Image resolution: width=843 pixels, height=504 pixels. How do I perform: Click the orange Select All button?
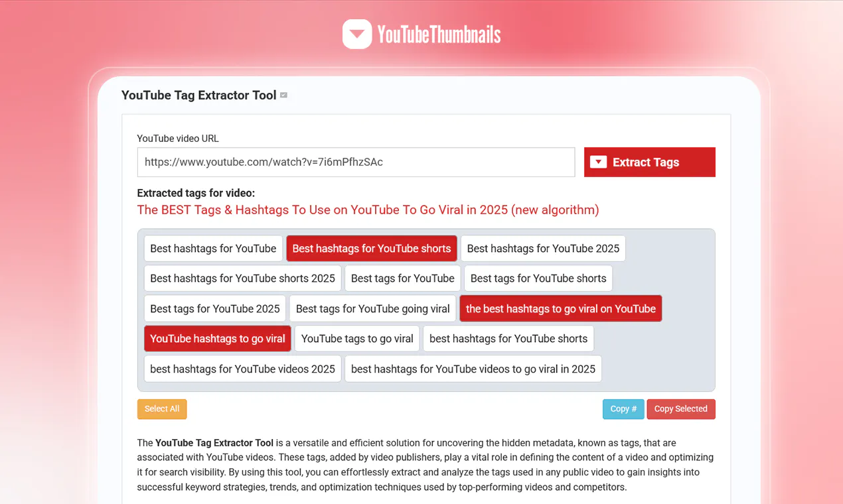162,409
